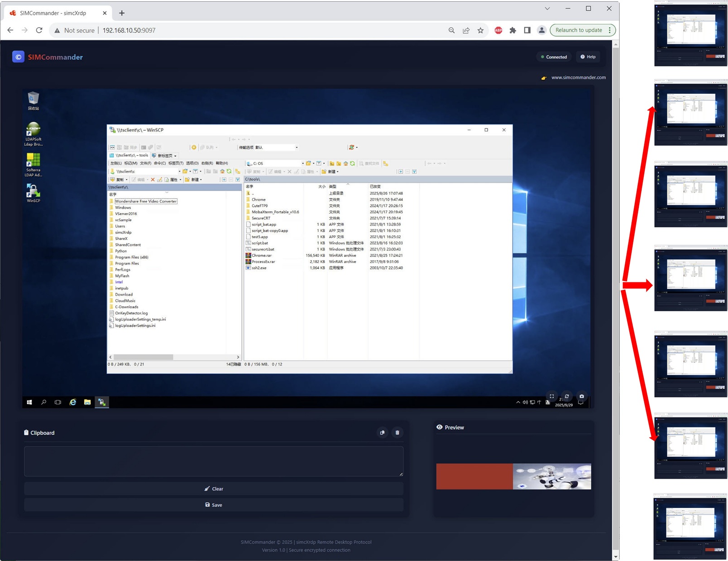728x561 pixels.
Task: Open the 选项(O) menu in WinSCP
Action: coord(192,163)
